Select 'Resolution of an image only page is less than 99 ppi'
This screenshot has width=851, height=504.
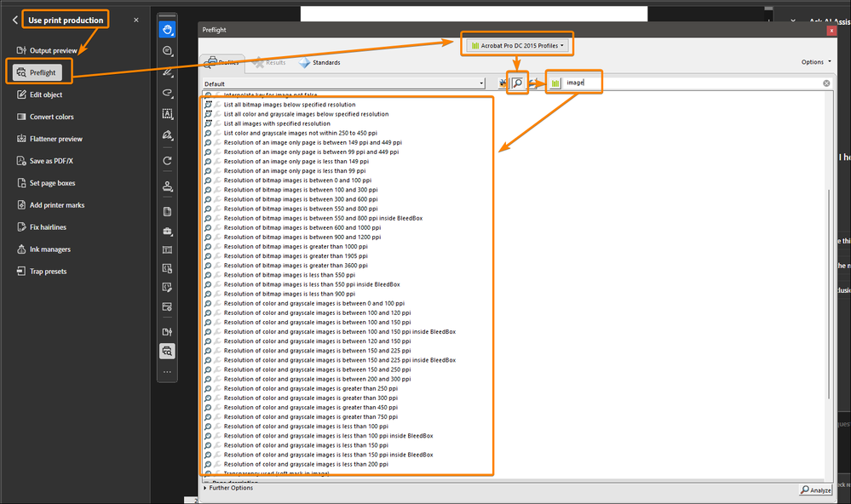coord(295,171)
